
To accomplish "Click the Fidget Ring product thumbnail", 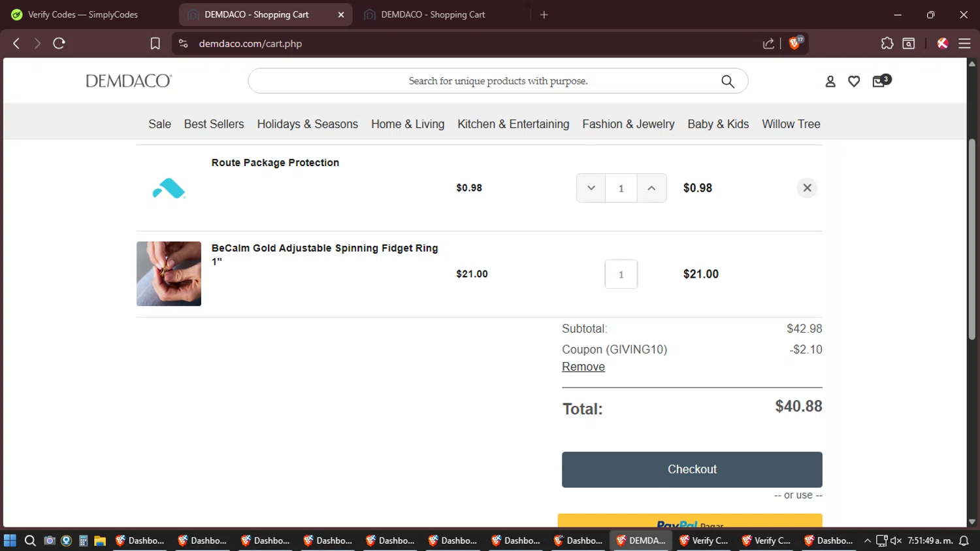I will pyautogui.click(x=169, y=274).
